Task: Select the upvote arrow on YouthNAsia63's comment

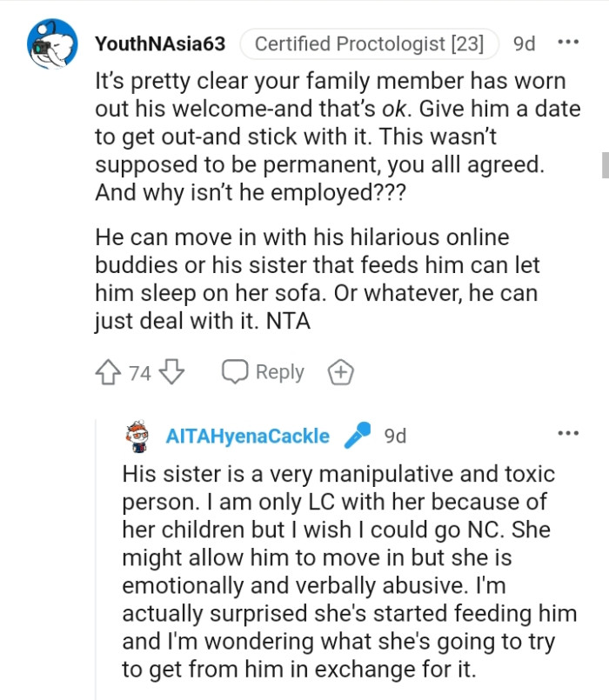Action: point(106,371)
